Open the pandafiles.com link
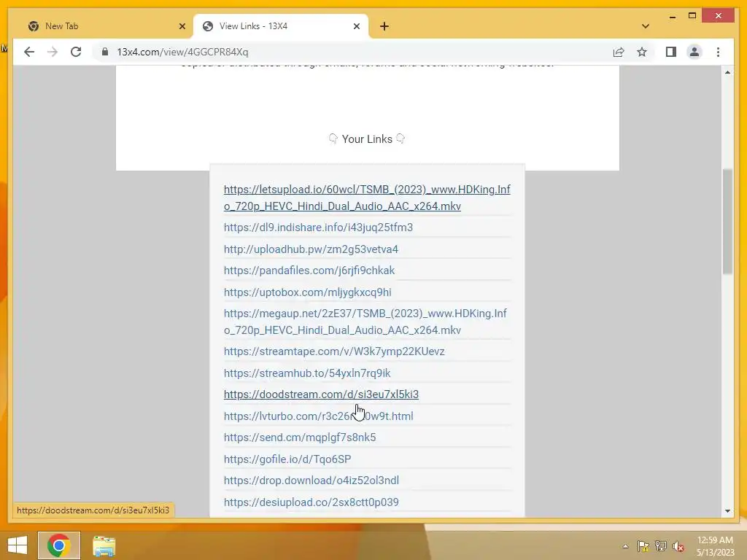The height and width of the screenshot is (560, 747). pos(309,271)
